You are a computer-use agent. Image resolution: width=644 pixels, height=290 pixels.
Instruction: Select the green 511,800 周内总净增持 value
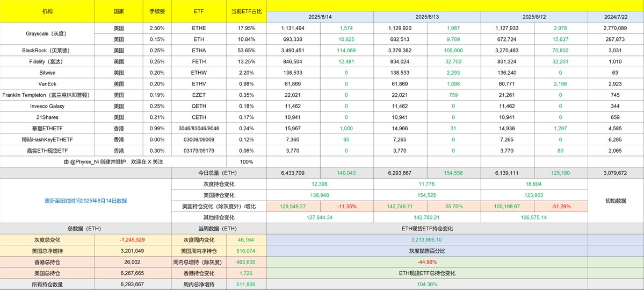pyautogui.click(x=247, y=284)
